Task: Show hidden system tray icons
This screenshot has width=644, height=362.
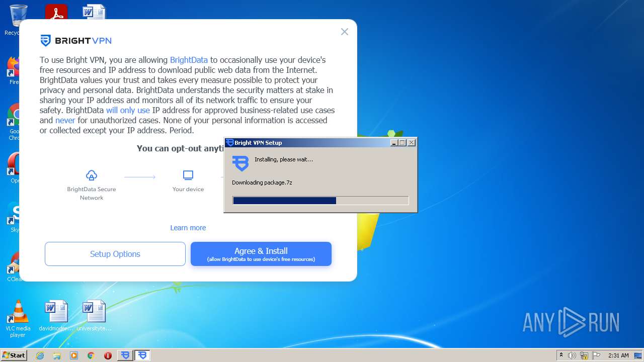Action: [x=561, y=355]
